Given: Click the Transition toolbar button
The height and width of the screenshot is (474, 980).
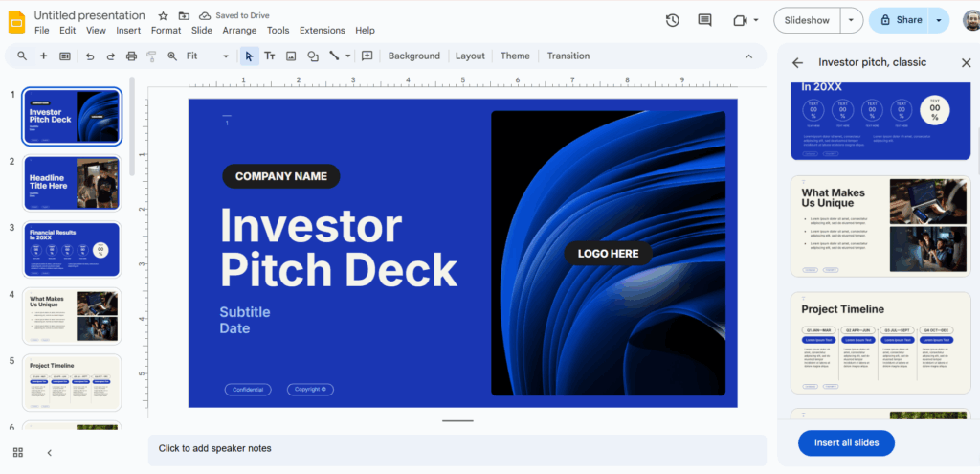Looking at the screenshot, I should (x=568, y=56).
